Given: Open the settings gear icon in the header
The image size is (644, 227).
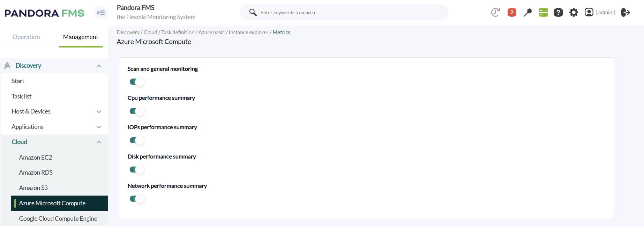Looking at the screenshot, I should click(x=574, y=13).
